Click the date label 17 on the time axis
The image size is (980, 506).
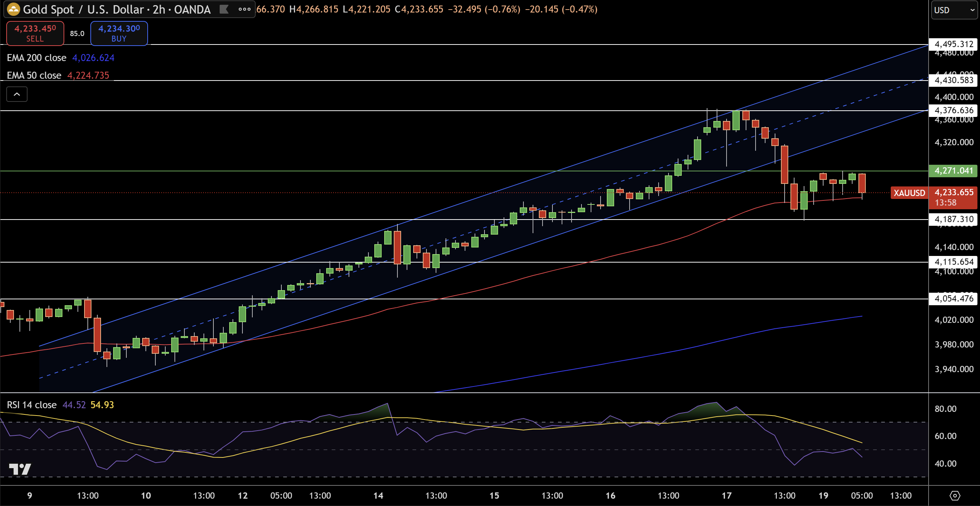click(726, 495)
